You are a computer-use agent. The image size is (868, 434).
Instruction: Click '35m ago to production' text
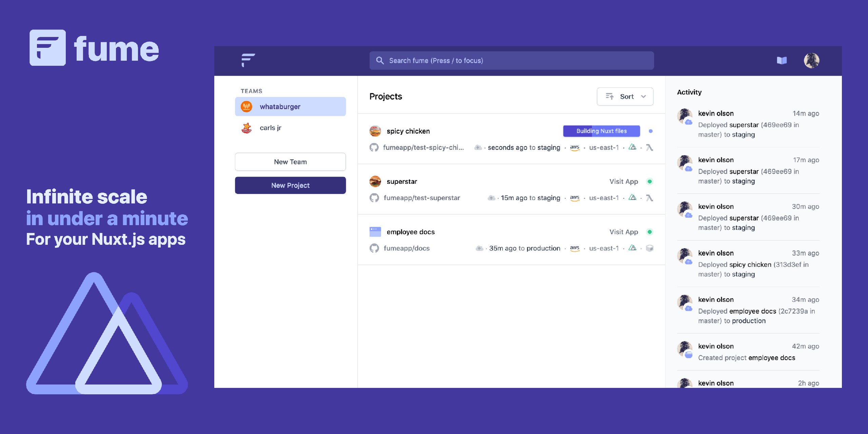[x=525, y=248]
